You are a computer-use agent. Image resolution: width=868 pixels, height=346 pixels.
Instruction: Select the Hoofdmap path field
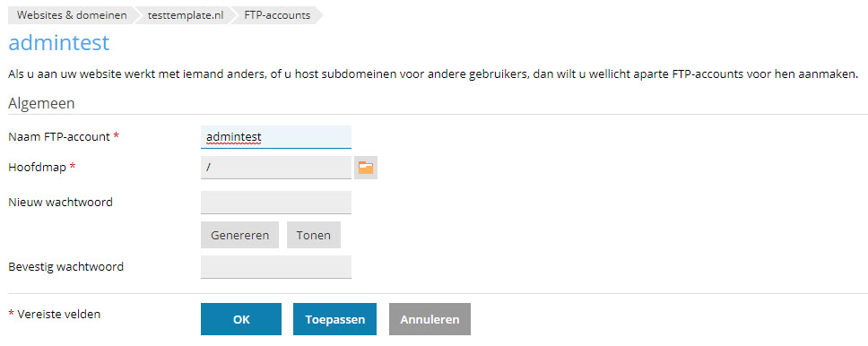pyautogui.click(x=276, y=168)
